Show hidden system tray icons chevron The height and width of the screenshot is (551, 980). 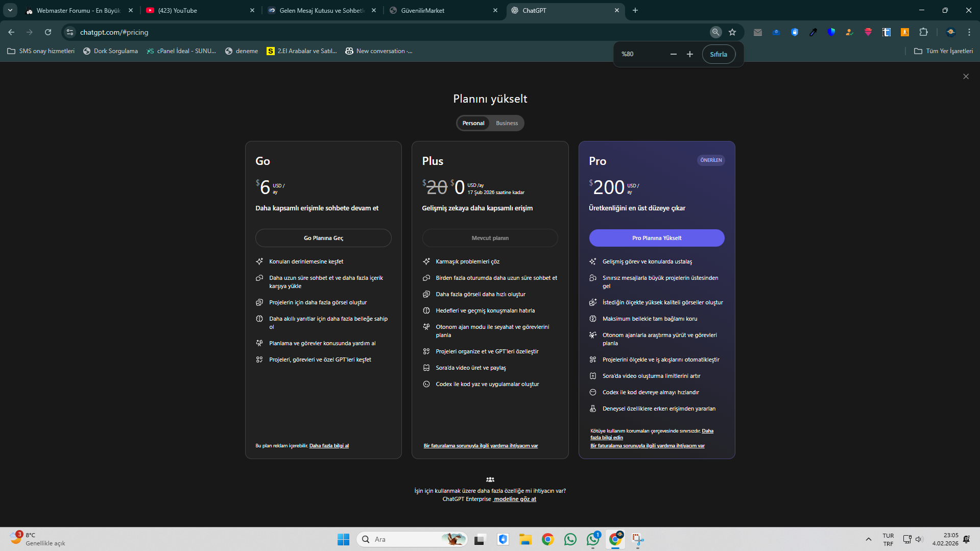point(868,539)
